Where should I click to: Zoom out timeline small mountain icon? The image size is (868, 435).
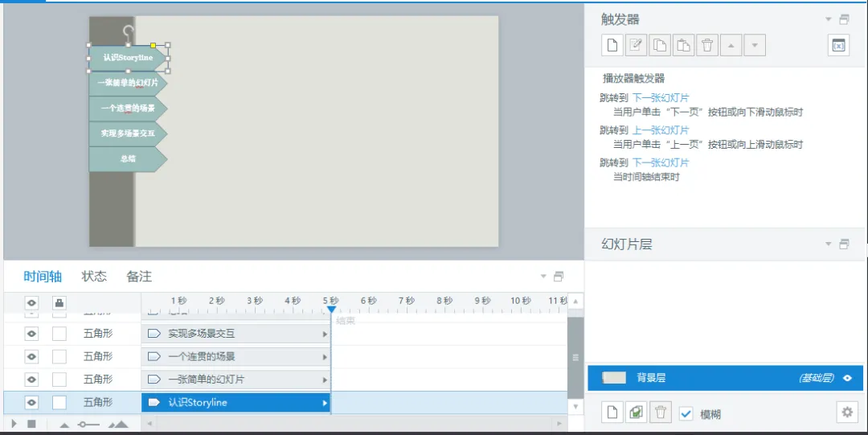coord(64,425)
